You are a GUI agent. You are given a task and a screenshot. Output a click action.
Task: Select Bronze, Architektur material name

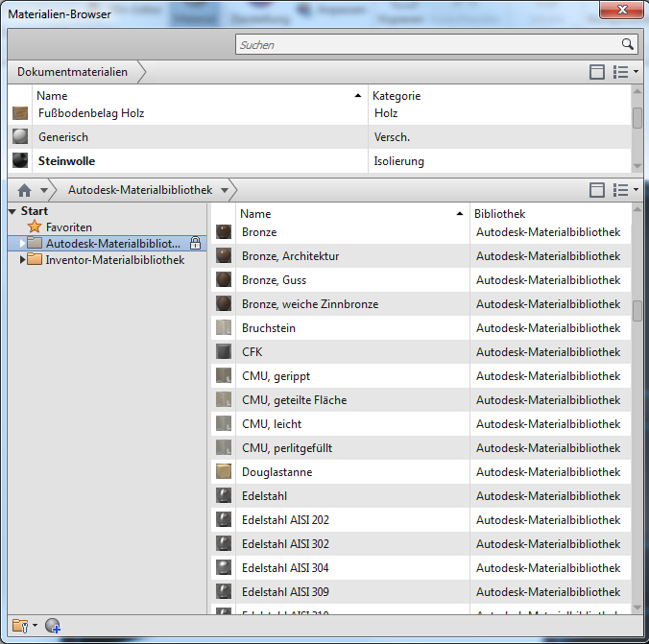click(x=290, y=256)
